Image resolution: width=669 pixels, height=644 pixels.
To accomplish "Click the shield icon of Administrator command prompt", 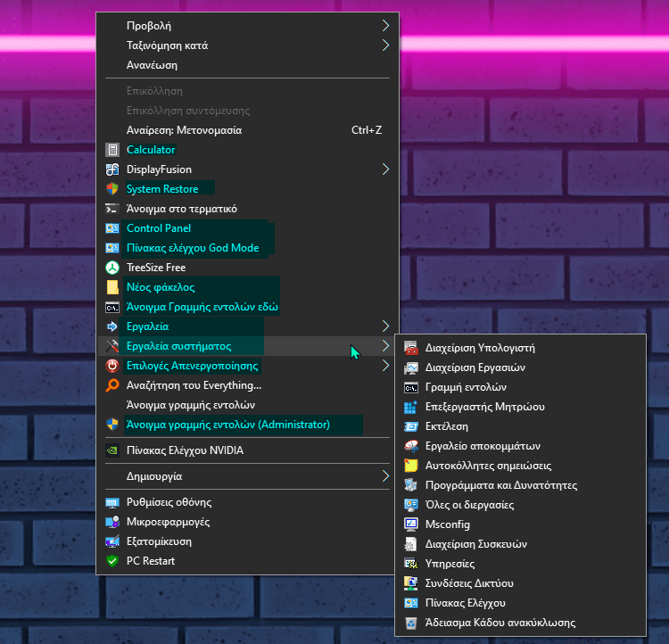I will (x=112, y=425).
